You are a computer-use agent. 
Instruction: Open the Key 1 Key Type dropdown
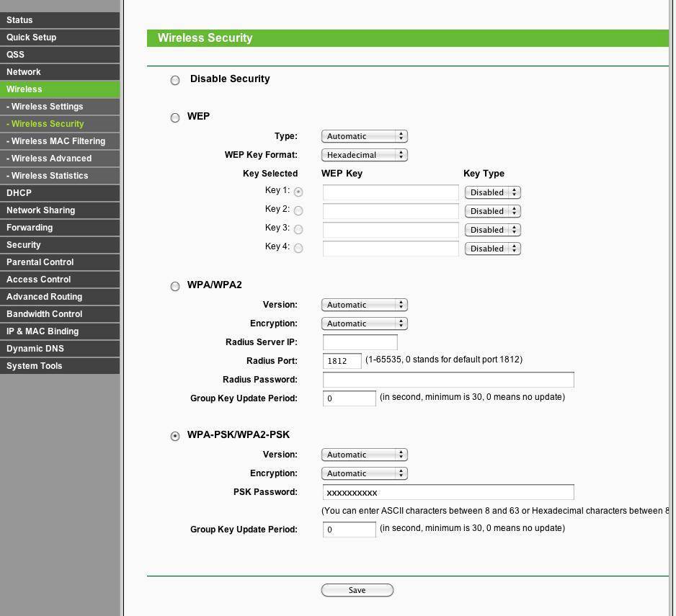pyautogui.click(x=492, y=192)
